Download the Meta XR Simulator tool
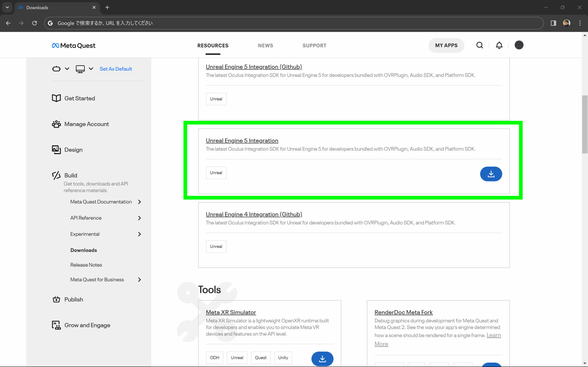 click(x=322, y=359)
